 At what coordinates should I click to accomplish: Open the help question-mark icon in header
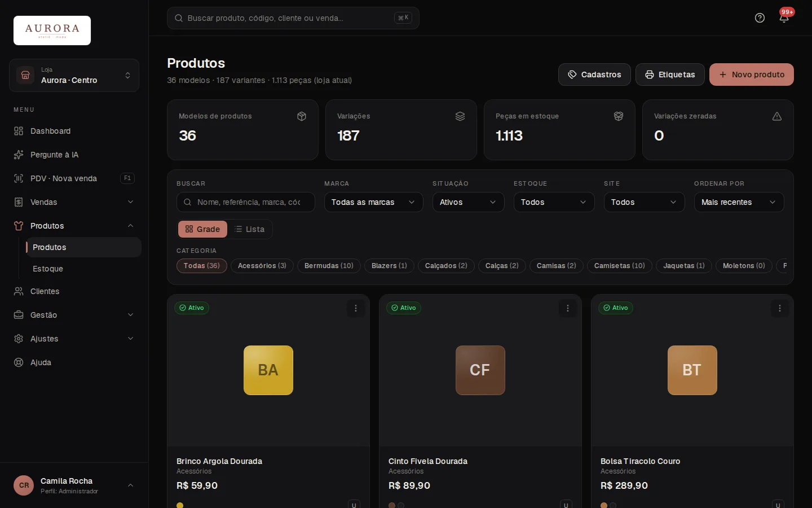(x=760, y=18)
